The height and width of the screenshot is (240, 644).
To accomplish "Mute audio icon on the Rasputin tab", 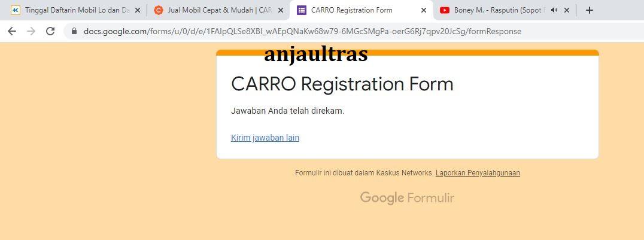I will [554, 10].
